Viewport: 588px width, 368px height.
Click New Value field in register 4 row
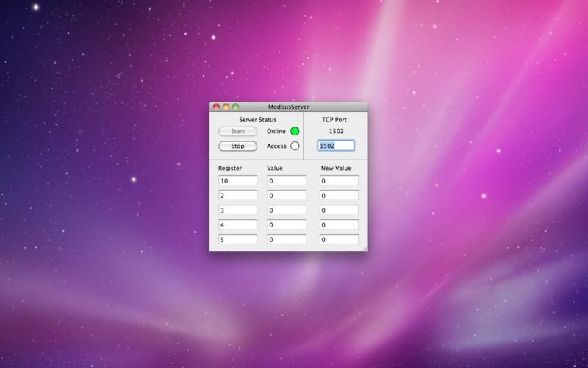click(339, 225)
